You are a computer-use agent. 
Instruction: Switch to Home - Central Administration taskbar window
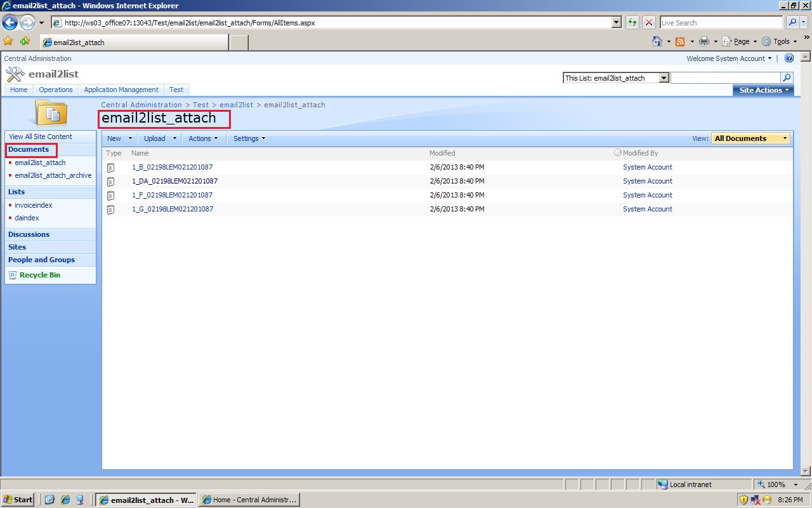click(249, 500)
